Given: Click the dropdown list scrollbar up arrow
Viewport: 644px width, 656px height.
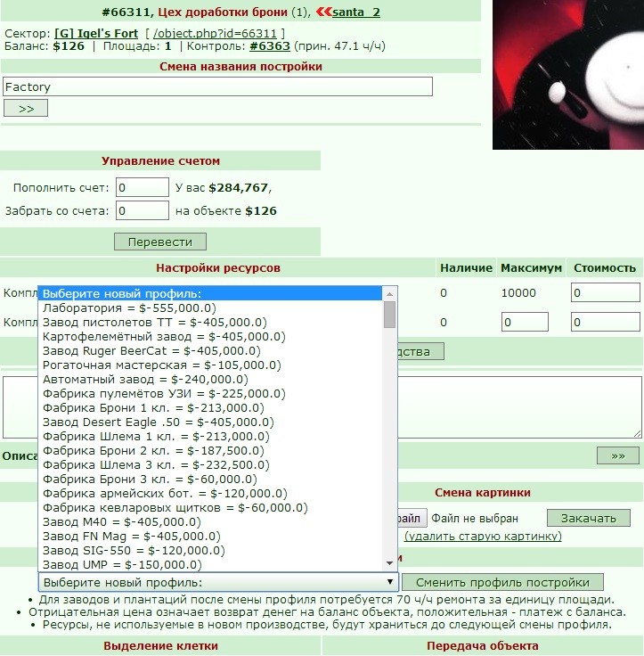Looking at the screenshot, I should pyautogui.click(x=390, y=294).
